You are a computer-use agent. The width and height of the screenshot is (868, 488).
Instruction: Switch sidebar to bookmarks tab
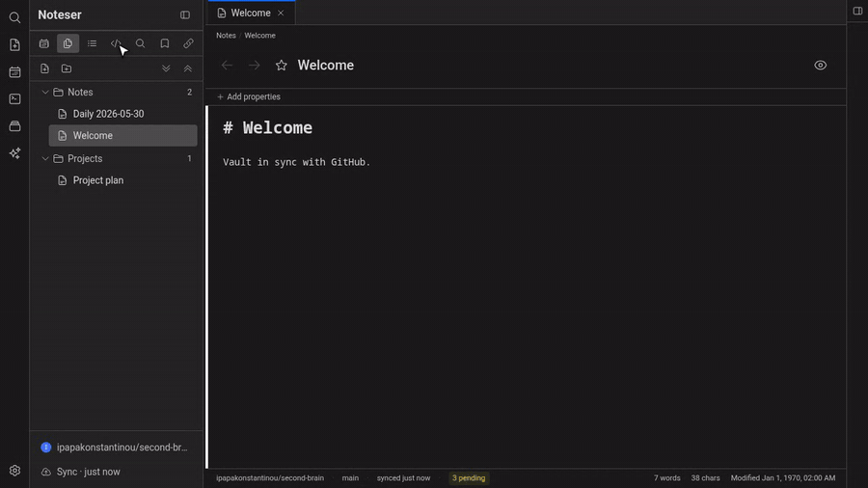[x=164, y=43]
